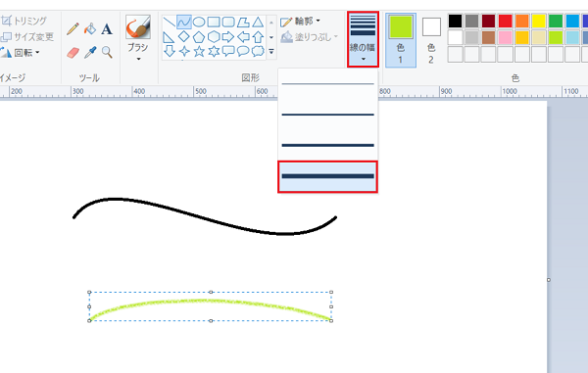Activate 色 1 foreground color
The image size is (588, 373).
click(401, 40)
